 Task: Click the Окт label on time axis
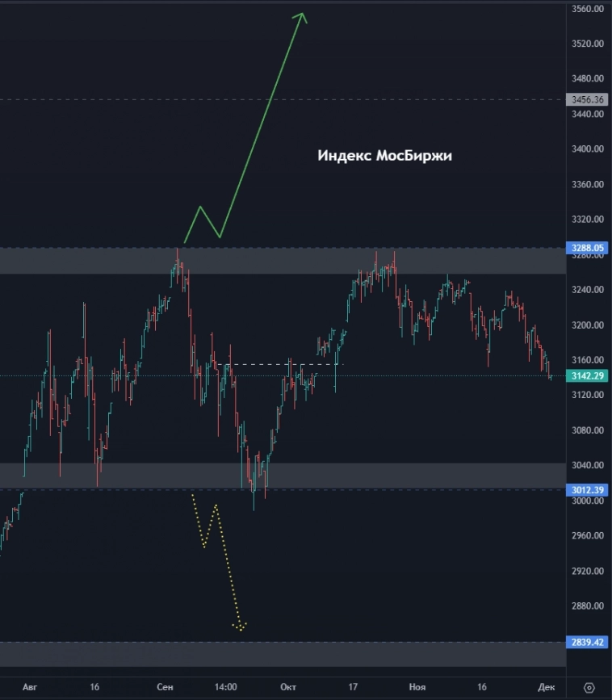point(288,687)
